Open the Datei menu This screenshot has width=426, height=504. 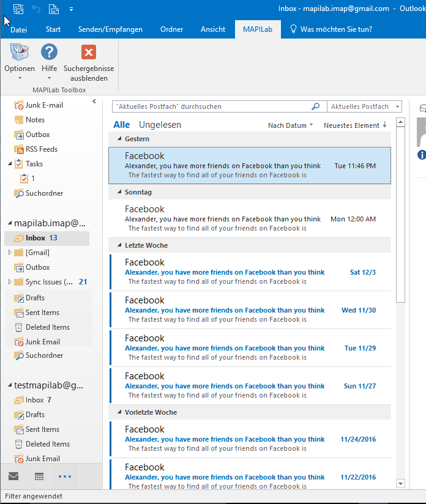pos(18,29)
